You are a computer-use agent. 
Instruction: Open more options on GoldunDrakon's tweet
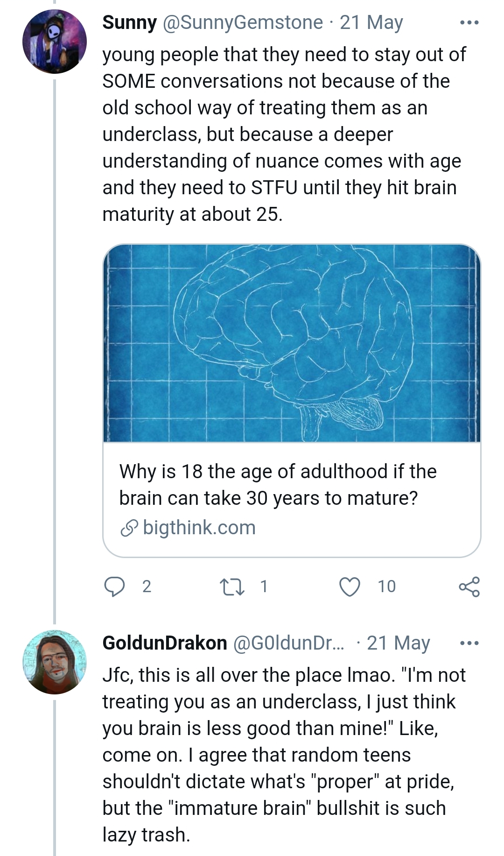pyautogui.click(x=469, y=643)
